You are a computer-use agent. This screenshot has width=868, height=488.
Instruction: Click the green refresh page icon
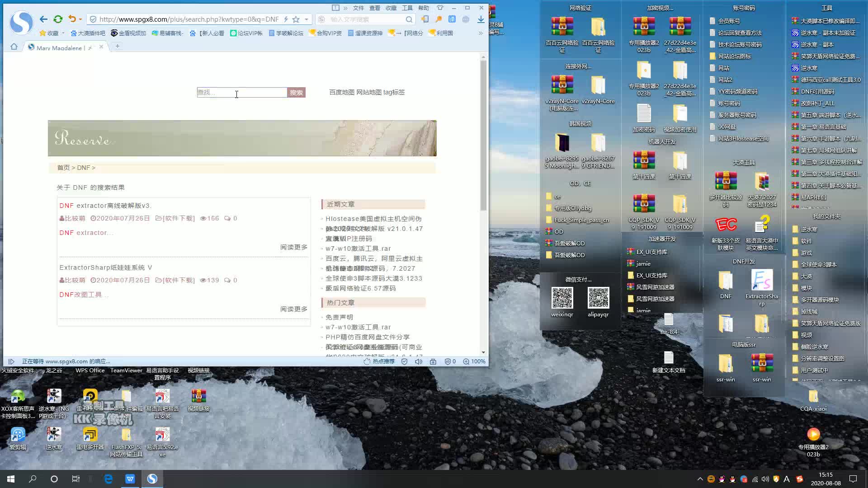tap(58, 19)
